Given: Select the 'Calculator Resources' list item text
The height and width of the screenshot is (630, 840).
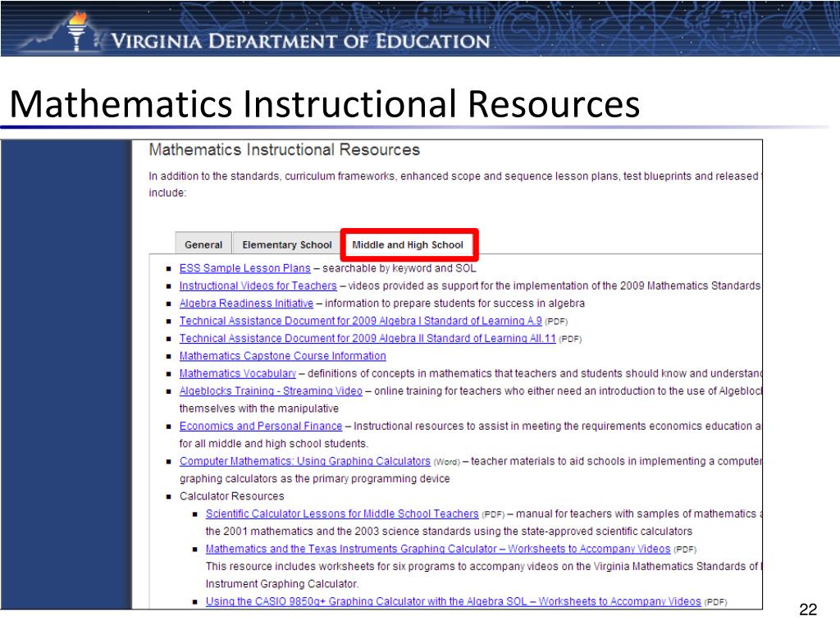Looking at the screenshot, I should (x=231, y=496).
